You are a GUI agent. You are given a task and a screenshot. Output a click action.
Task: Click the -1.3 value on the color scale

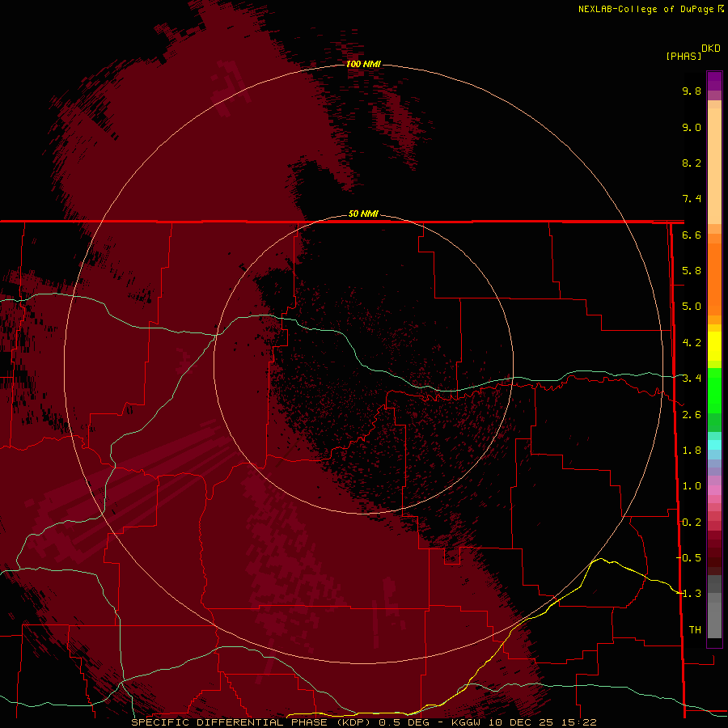coord(688,594)
